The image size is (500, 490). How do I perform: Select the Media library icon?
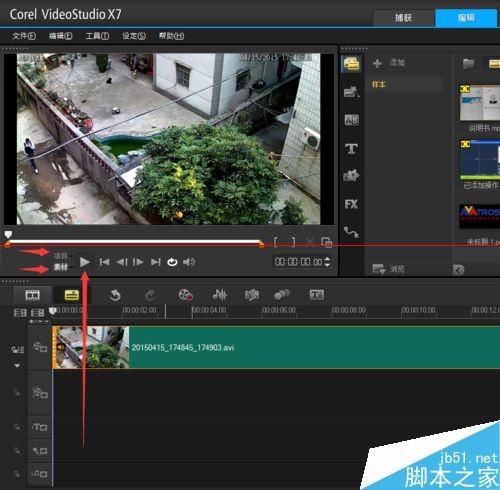[352, 64]
